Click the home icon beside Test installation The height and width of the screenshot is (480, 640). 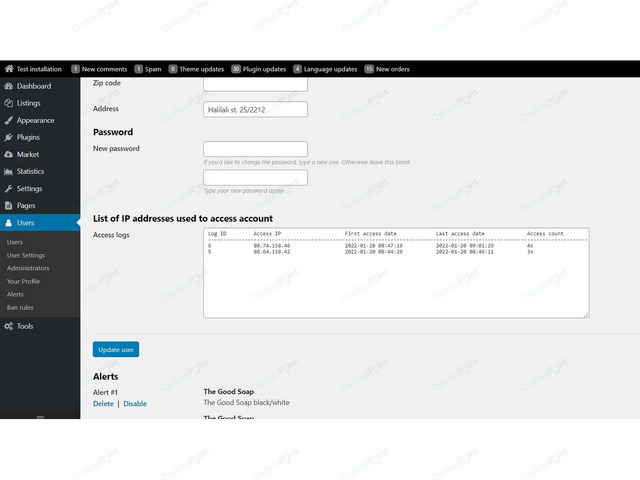9,69
